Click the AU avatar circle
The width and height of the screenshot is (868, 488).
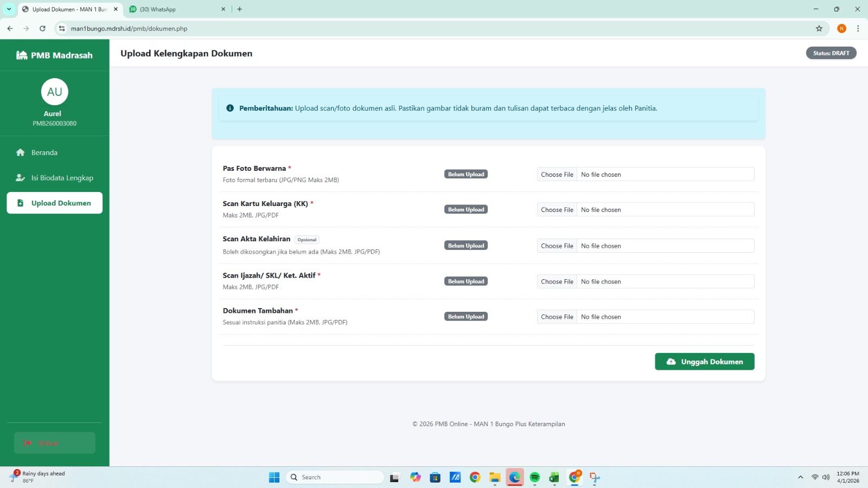click(54, 92)
